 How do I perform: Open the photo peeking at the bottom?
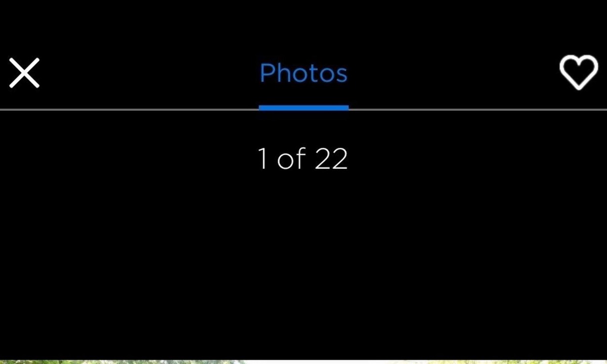(303, 361)
